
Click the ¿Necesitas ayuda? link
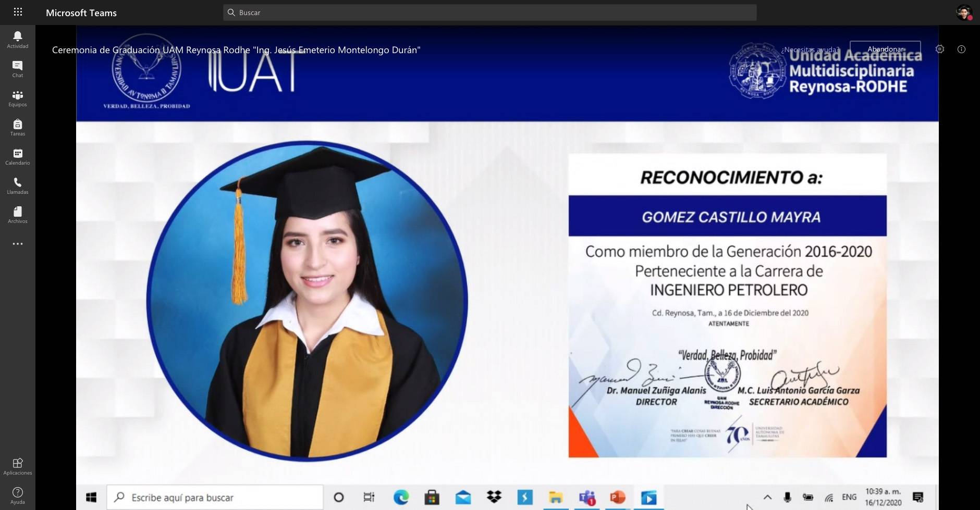[810, 50]
